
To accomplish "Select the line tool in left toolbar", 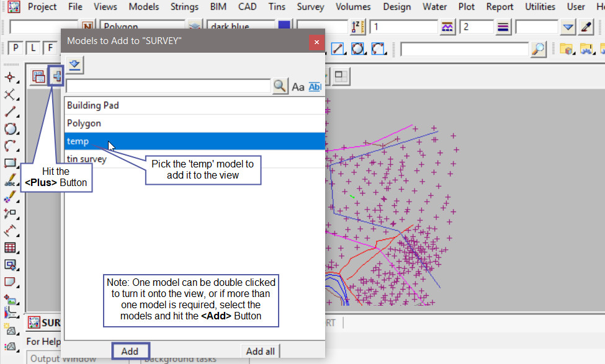I will pos(10,112).
